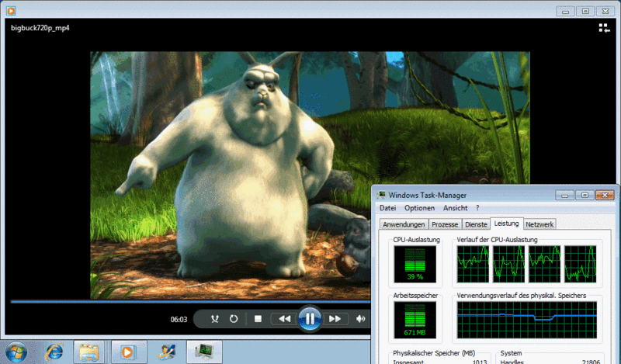Close the Windows Task-Manager window
Viewport: 621px width, 364px height.
tap(605, 195)
